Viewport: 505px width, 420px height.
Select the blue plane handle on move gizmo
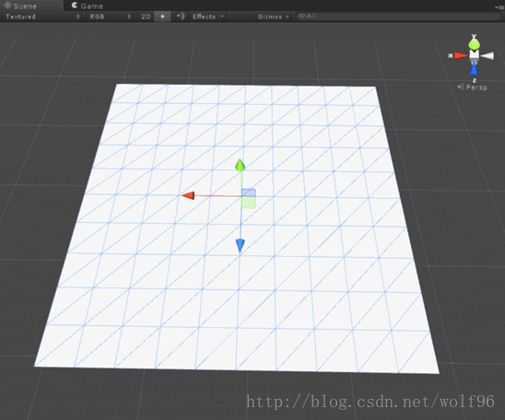coord(248,192)
